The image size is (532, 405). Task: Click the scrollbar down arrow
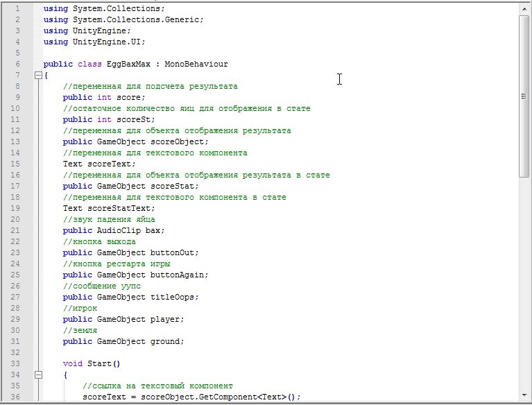[524, 395]
